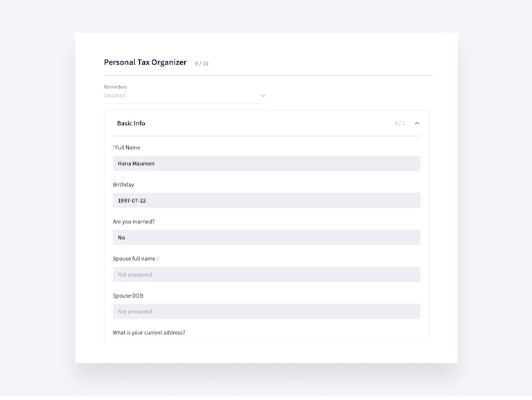Click the Reminders dropdown chevron arrow
532x400 pixels.
pyautogui.click(x=263, y=96)
